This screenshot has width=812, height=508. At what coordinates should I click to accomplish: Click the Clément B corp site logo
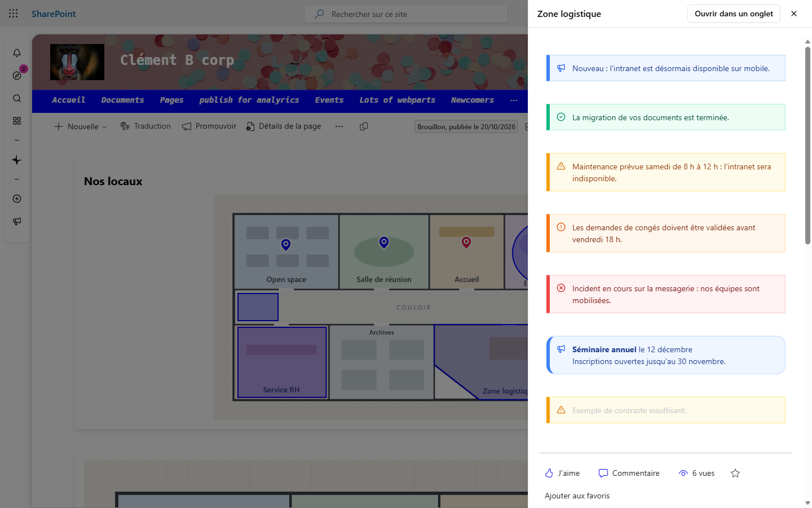point(77,62)
